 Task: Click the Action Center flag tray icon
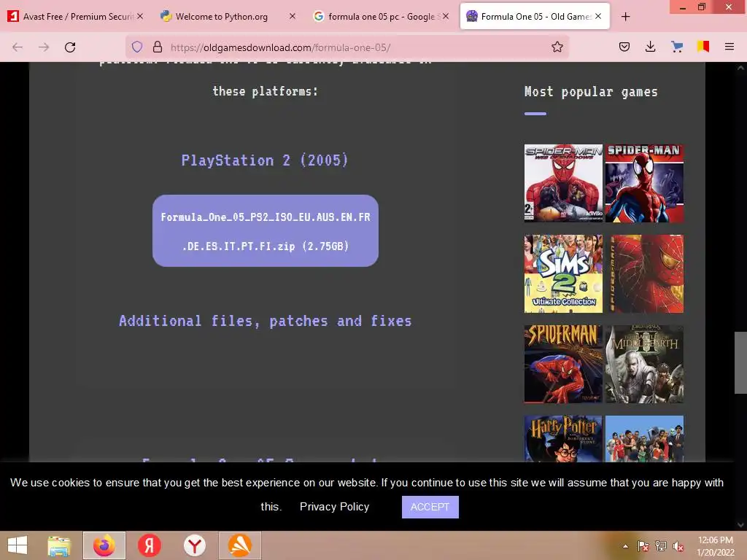[643, 546]
